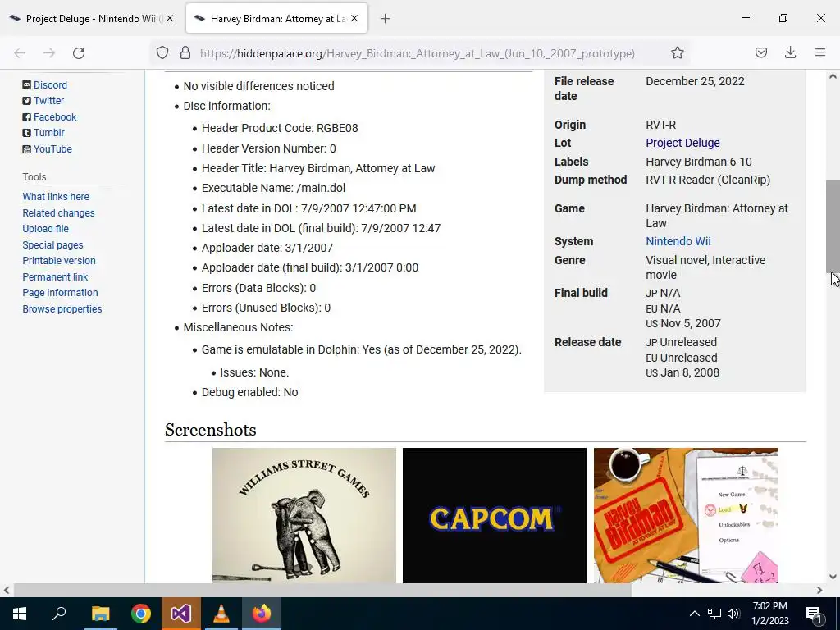
Task: Open the tracking protection shield icon
Action: tap(162, 53)
